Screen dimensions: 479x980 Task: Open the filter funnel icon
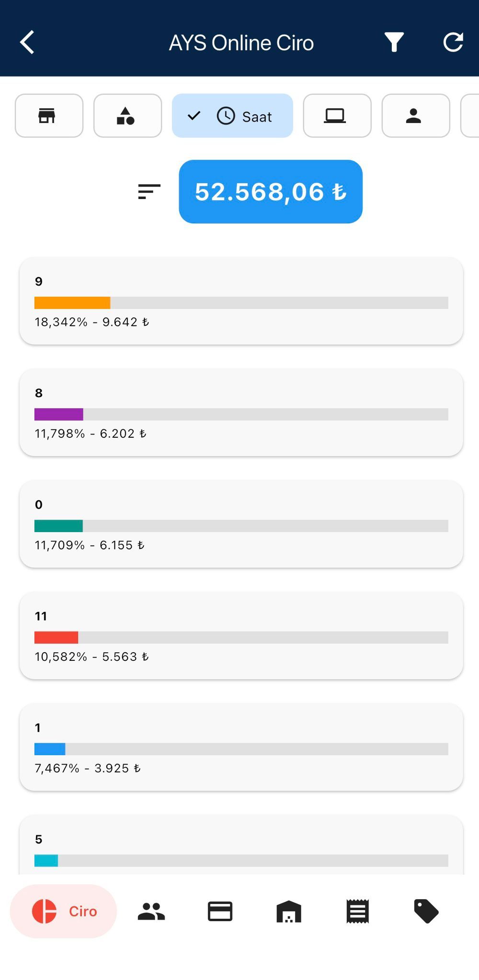[394, 43]
